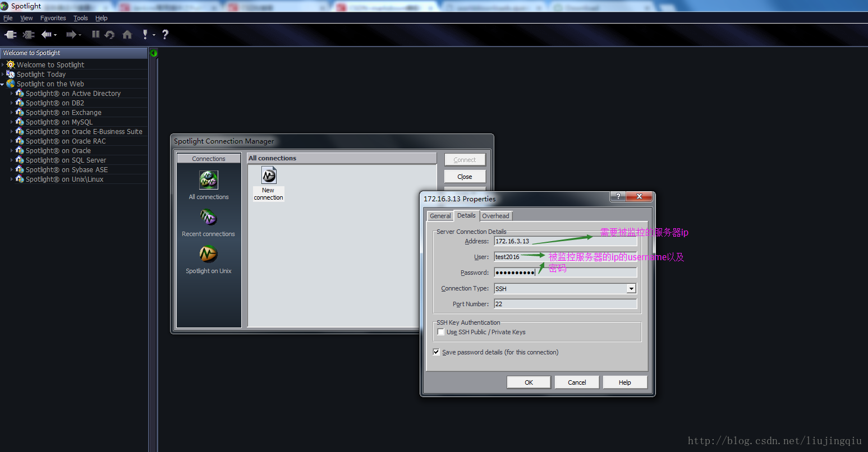Uncheck Save password details checkbox

[x=437, y=352]
